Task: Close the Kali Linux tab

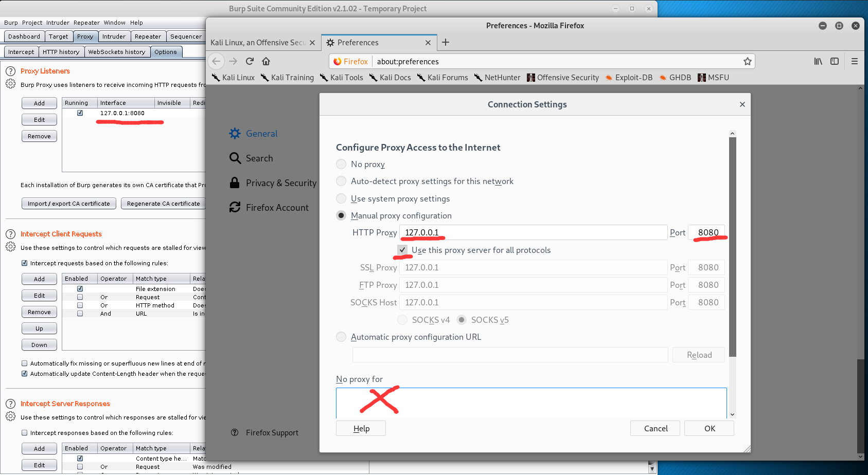Action: pyautogui.click(x=312, y=43)
